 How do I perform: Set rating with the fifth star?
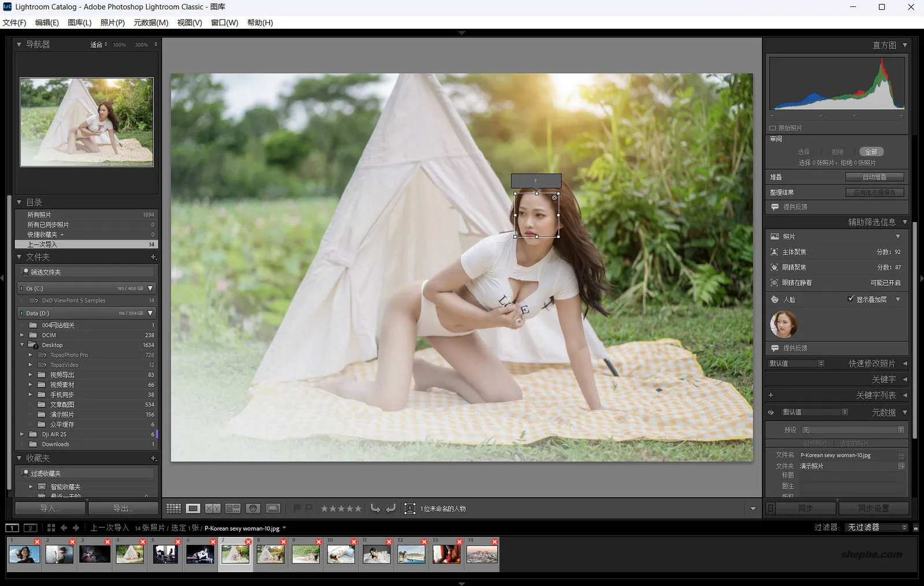[358, 509]
